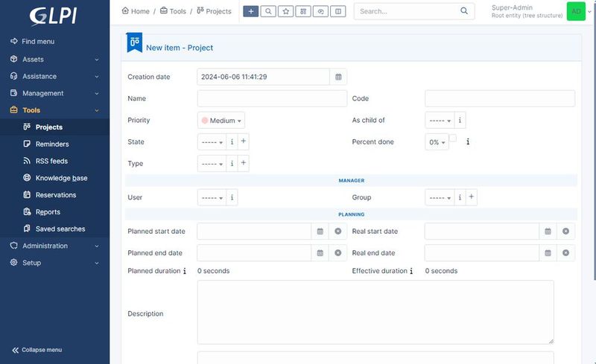Open the Percent done 0% dropdown
Screen dimensions: 596x364
[x=437, y=142]
